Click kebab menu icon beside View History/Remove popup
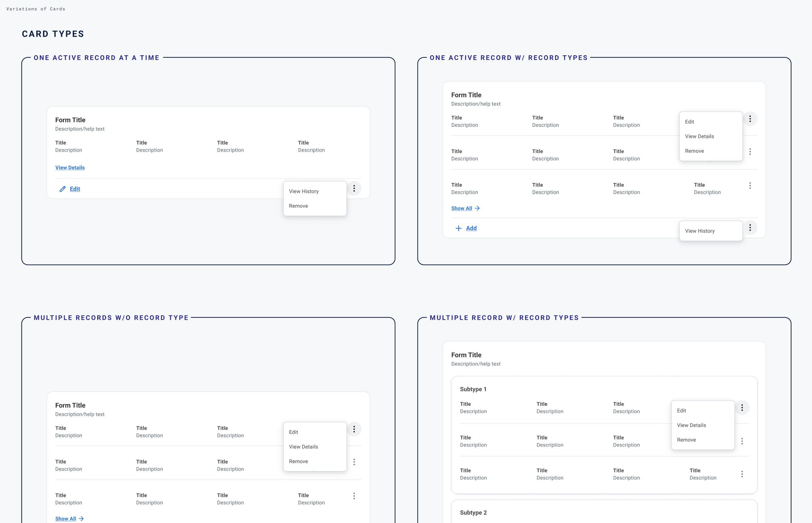The height and width of the screenshot is (523, 812). tap(354, 188)
